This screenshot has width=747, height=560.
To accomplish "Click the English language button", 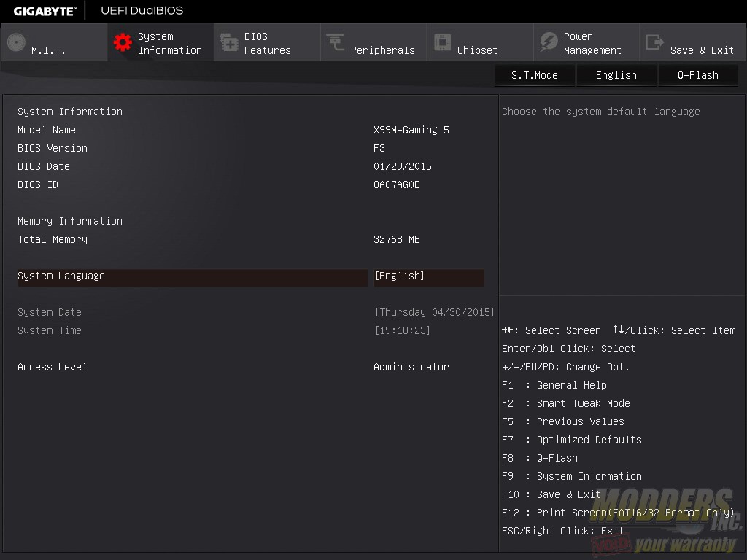I will tap(616, 75).
